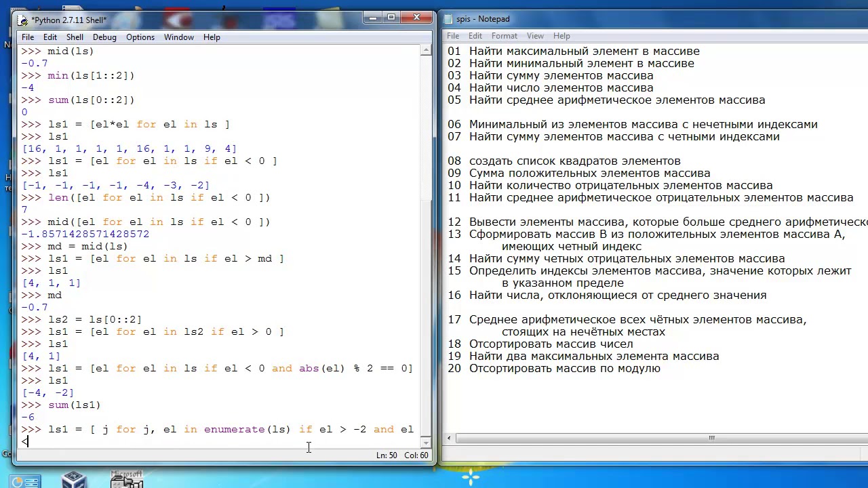Screen dimensions: 868x488
Task: Open the Options menu in IDLE
Action: click(x=140, y=37)
